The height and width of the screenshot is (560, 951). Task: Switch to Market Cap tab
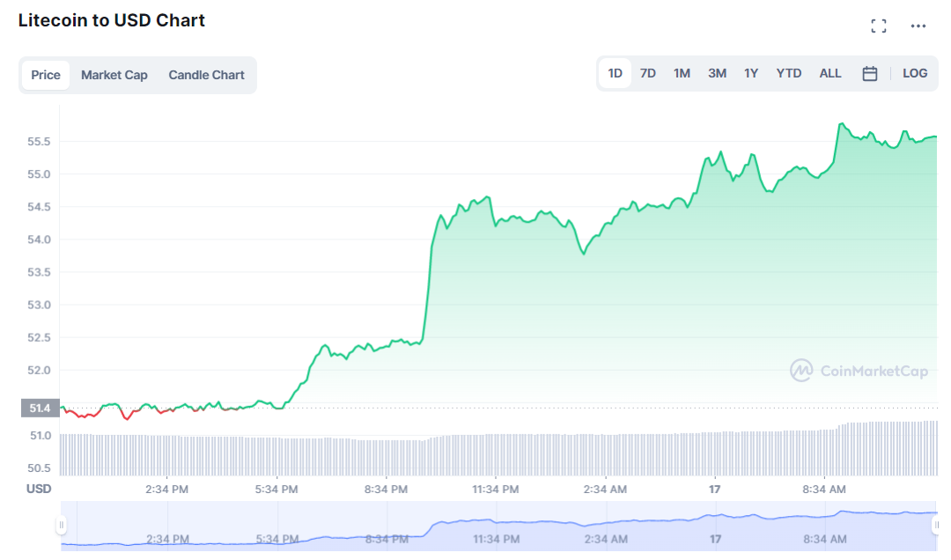114,75
